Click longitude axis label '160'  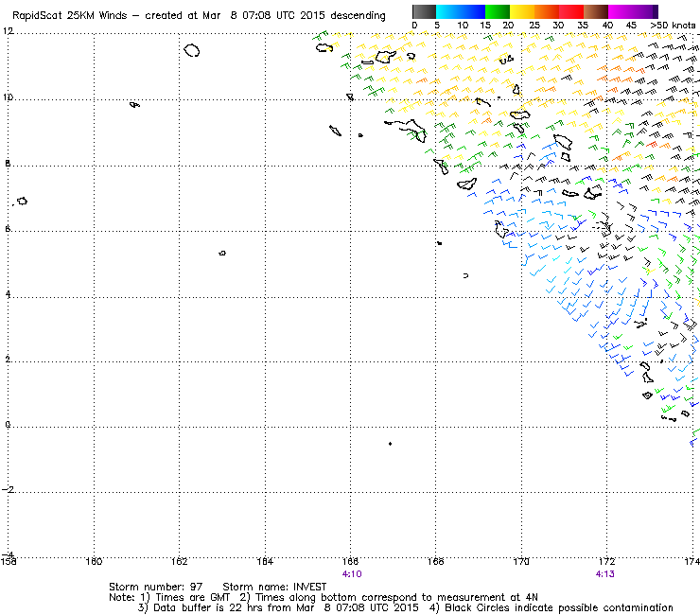[94, 561]
